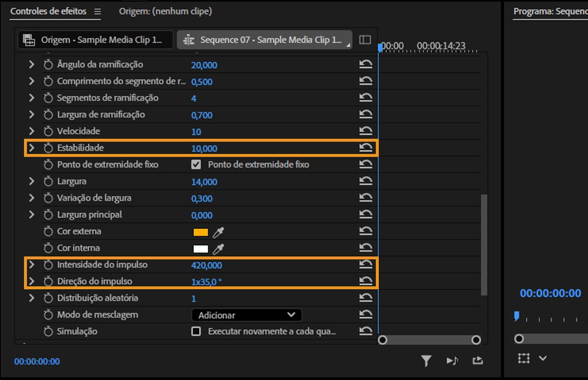Enable Executar novamente a cada quadro

point(196,331)
